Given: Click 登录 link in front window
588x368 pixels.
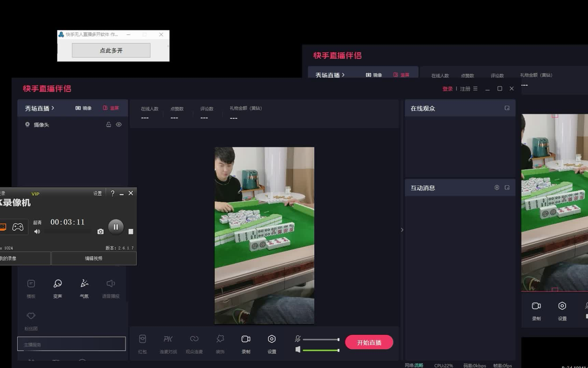Looking at the screenshot, I should [x=447, y=89].
